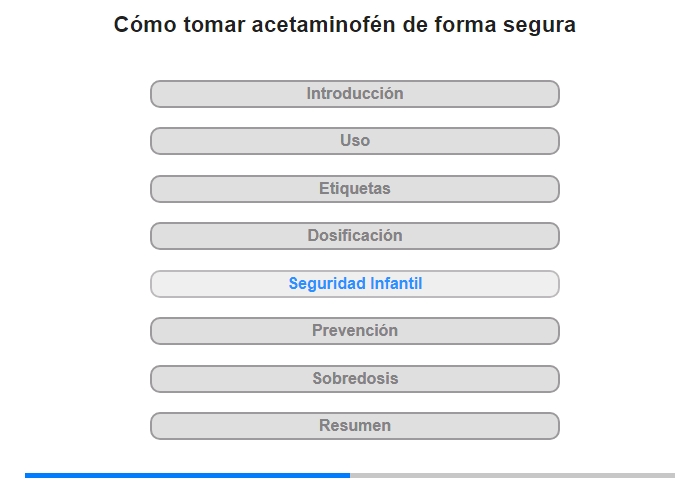
Task: Pick the Dosificación entry in the menu
Action: tap(355, 236)
